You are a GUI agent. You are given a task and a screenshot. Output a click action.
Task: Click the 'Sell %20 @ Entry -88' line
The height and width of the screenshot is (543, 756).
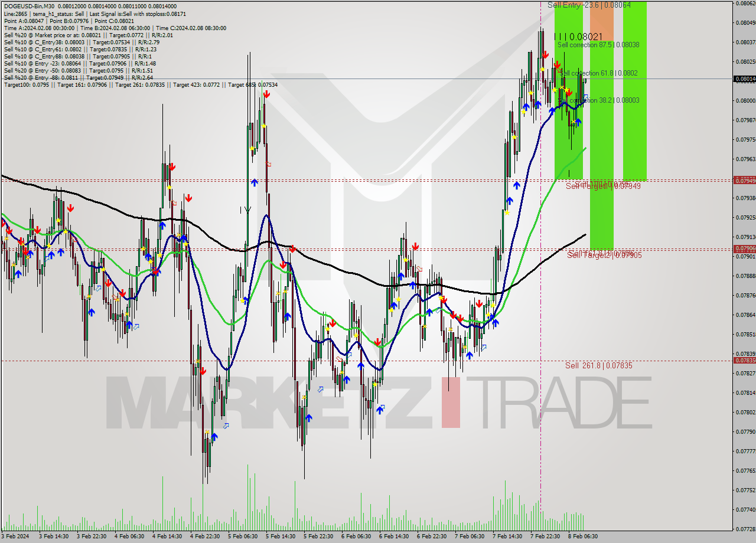click(x=78, y=77)
